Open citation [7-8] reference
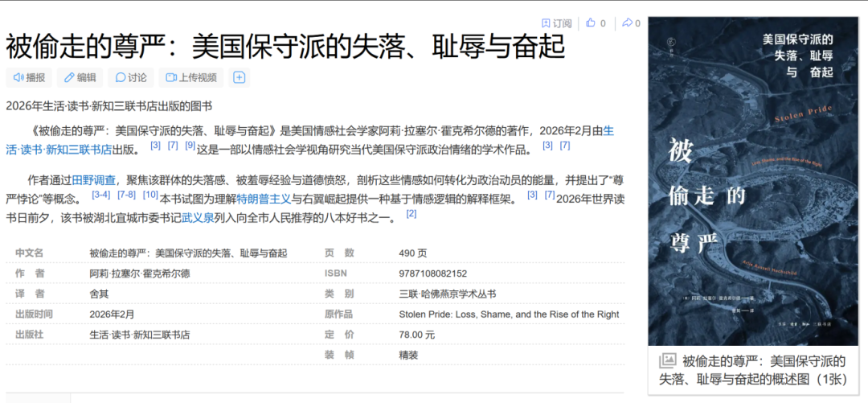 (x=127, y=195)
